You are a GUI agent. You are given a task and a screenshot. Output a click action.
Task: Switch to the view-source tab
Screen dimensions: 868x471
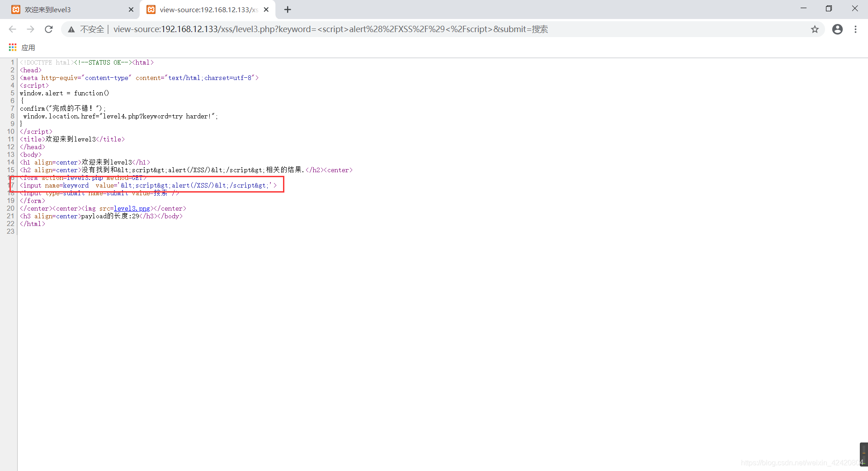pos(208,9)
